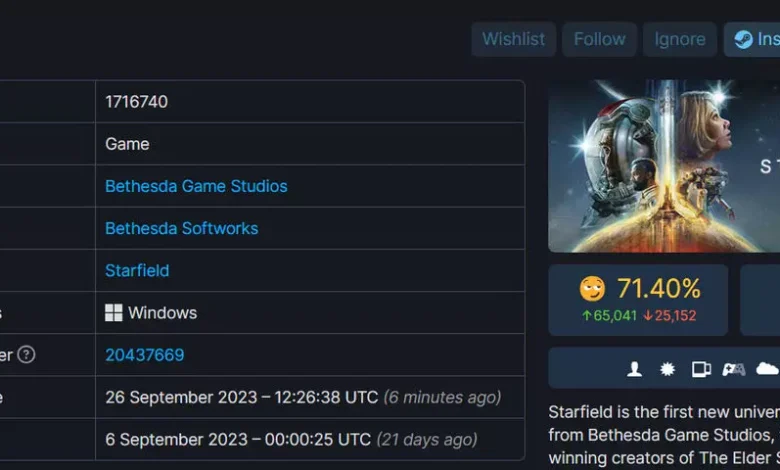Click the 25,152 negative reviews count

click(x=670, y=315)
